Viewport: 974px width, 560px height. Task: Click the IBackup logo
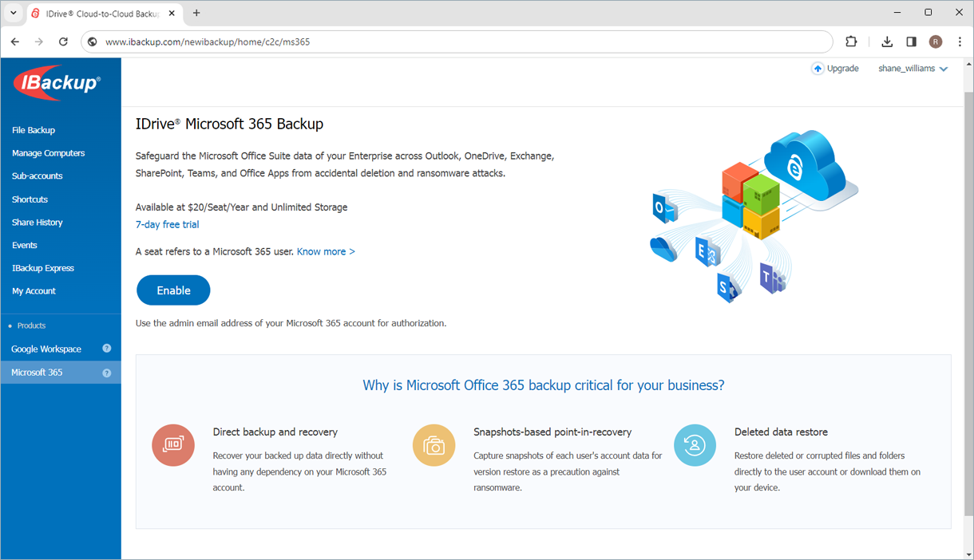click(57, 83)
